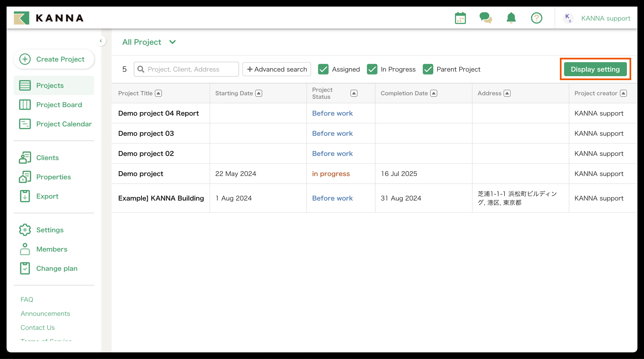Open the help question mark icon
The height and width of the screenshot is (359, 644).
537,18
